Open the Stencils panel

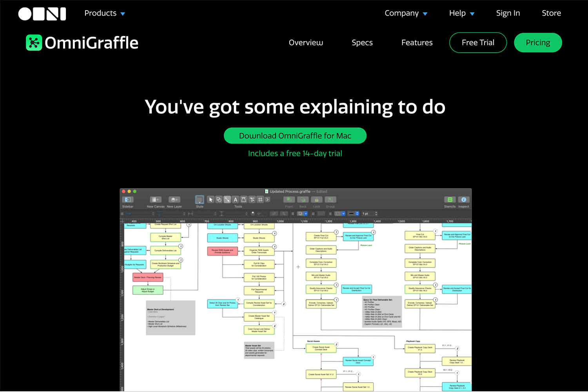[450, 200]
